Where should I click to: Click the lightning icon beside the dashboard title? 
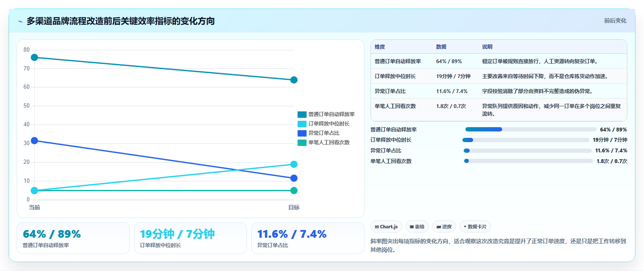(21, 21)
